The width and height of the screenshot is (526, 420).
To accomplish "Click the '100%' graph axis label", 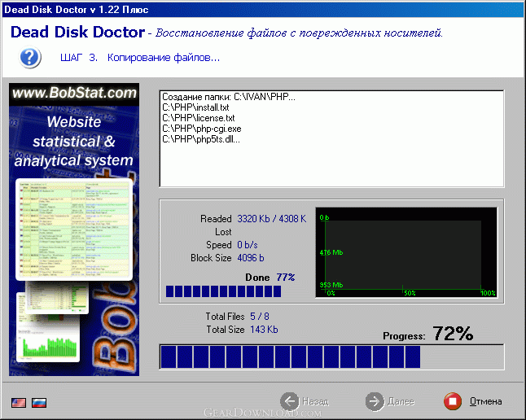I will (488, 293).
